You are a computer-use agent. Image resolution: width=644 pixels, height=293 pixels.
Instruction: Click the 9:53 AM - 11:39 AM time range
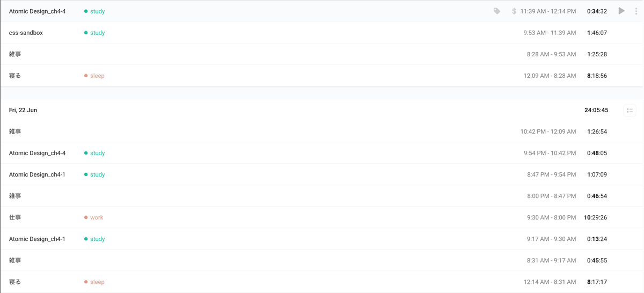(x=550, y=33)
